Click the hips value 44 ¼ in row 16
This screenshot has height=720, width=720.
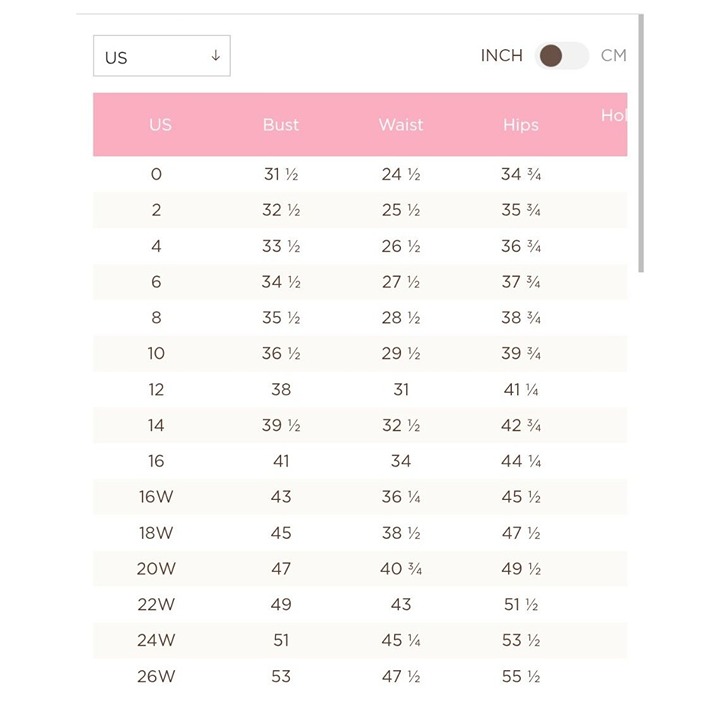521,461
